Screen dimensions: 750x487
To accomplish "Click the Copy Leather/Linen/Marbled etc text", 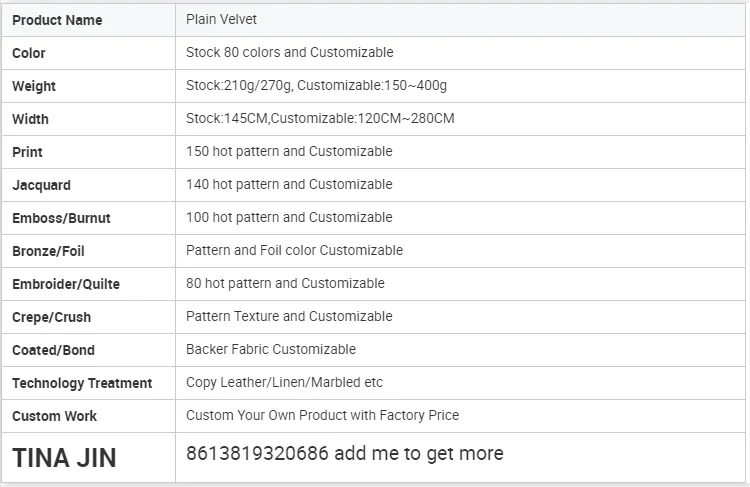I will tap(284, 382).
